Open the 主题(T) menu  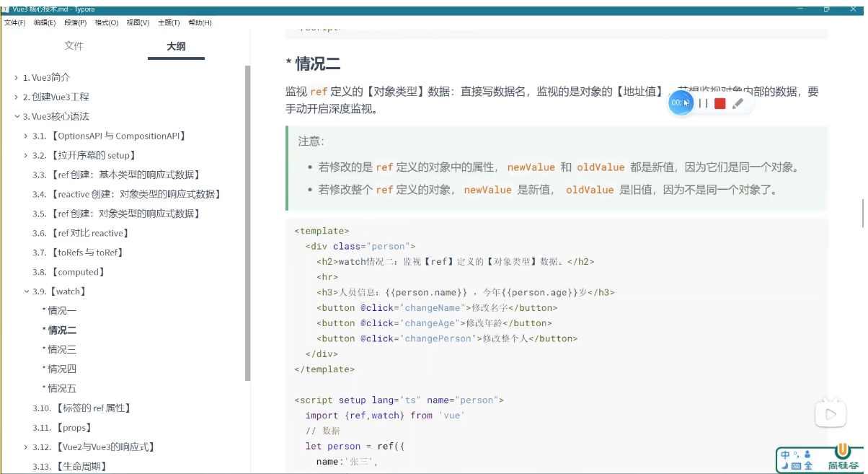point(169,22)
